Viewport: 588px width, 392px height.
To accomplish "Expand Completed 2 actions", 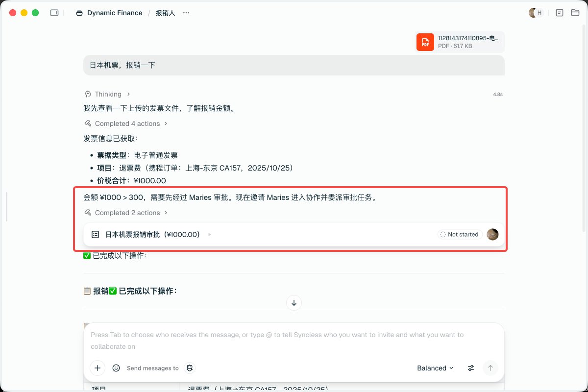I will point(126,213).
